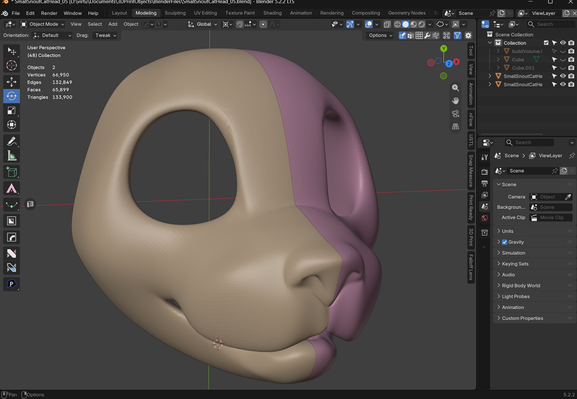Select the Tweak select tool in toolbar

[11, 51]
